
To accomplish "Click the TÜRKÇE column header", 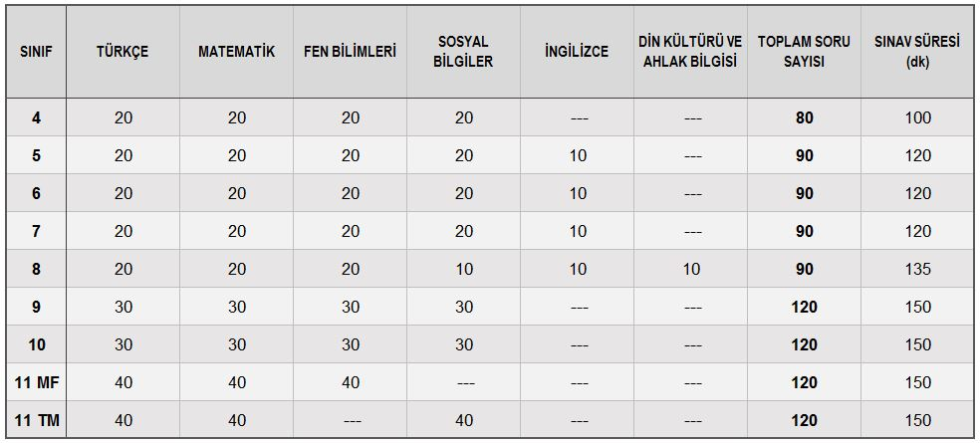I will click(x=123, y=51).
